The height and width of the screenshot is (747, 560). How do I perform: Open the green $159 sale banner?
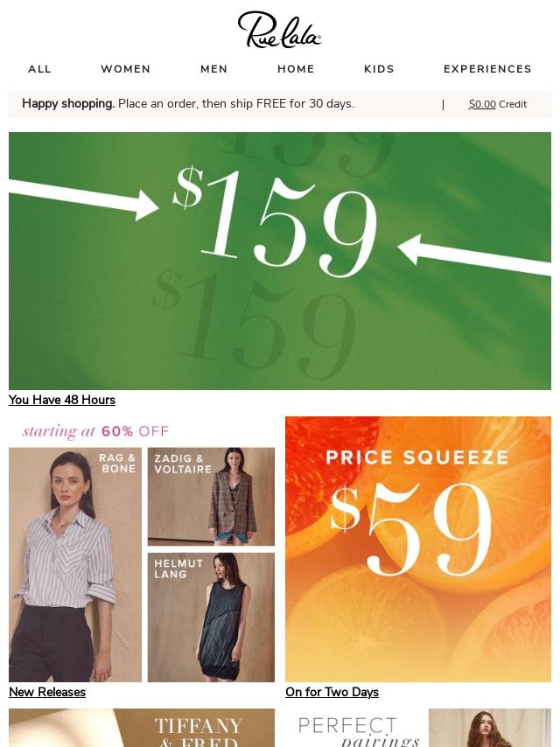coord(280,261)
